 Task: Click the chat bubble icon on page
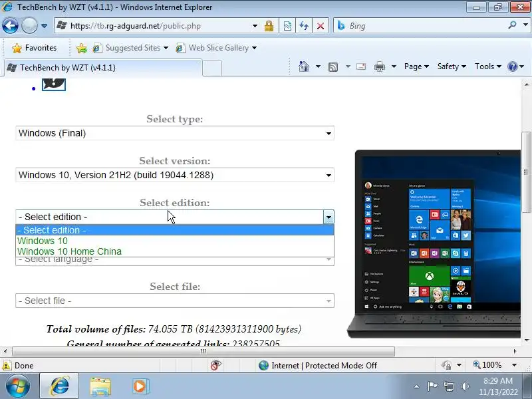[54, 84]
